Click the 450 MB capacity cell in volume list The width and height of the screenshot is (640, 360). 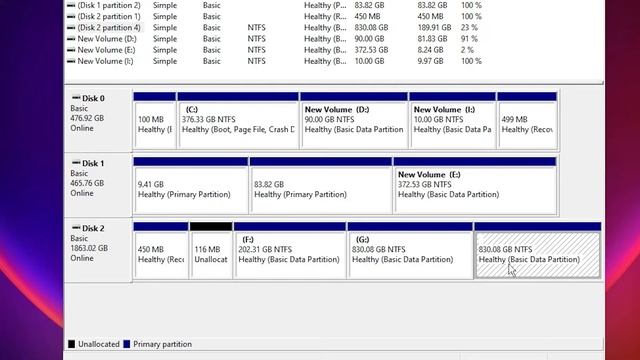pyautogui.click(x=367, y=16)
